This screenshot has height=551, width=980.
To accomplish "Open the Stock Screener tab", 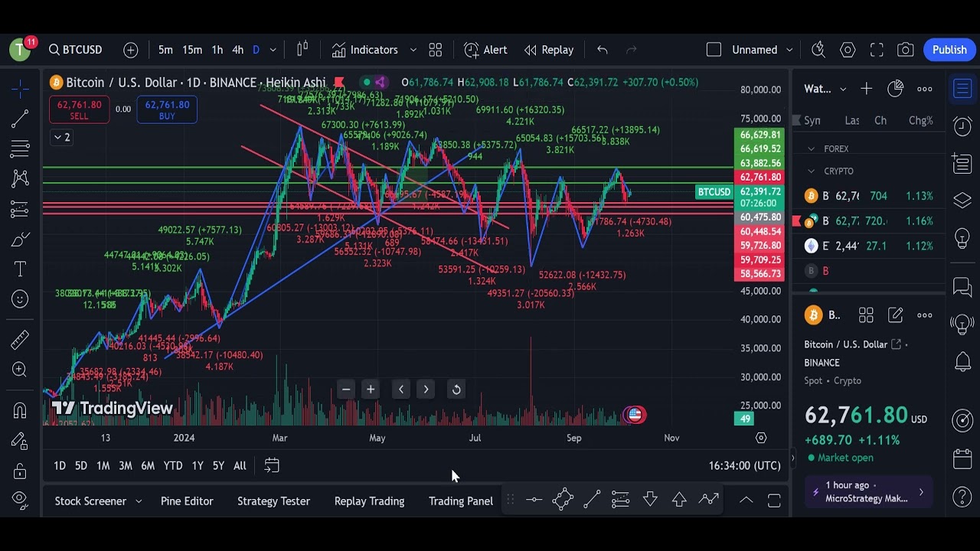I will coord(90,501).
